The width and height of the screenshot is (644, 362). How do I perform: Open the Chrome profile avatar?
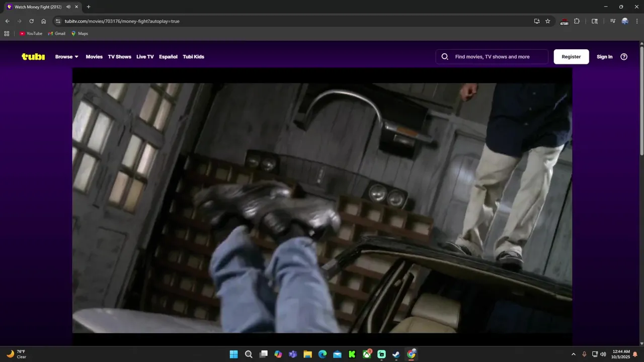[x=625, y=21]
